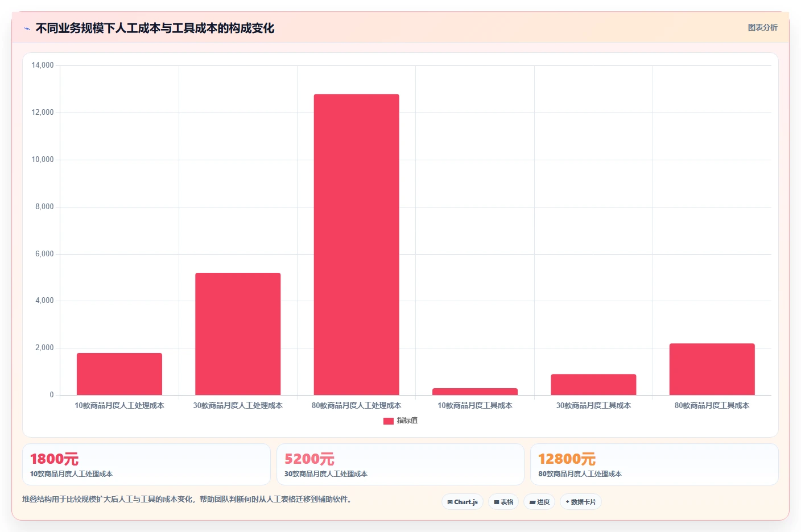Screen dimensions: 801x532
Task: Click the 10,000 y-axis tick label
Action: click(x=43, y=160)
